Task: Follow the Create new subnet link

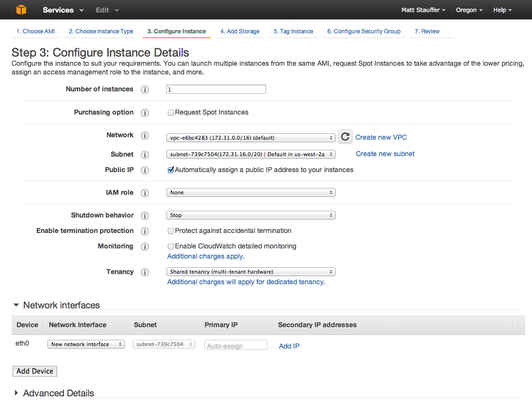Action: pyautogui.click(x=385, y=154)
